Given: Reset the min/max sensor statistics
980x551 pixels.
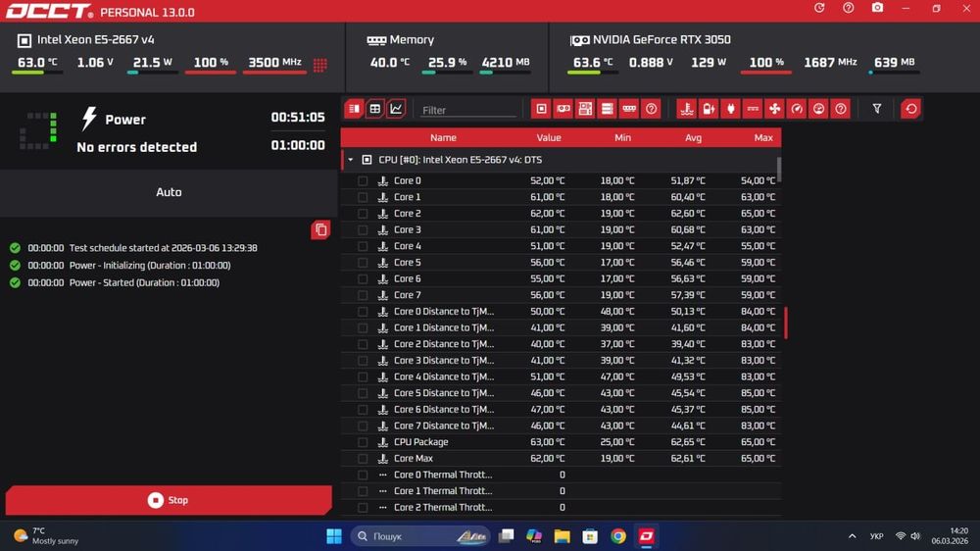Looking at the screenshot, I should coord(910,109).
